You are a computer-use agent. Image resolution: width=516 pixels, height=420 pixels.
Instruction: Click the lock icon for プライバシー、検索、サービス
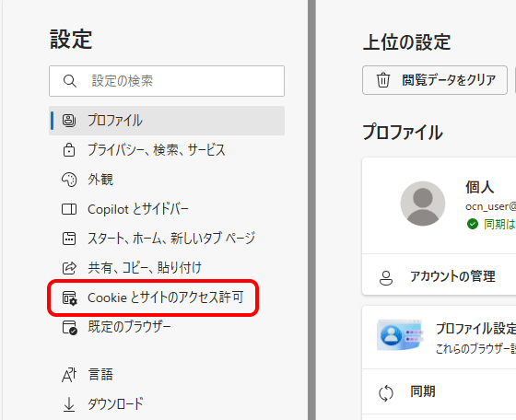[69, 150]
